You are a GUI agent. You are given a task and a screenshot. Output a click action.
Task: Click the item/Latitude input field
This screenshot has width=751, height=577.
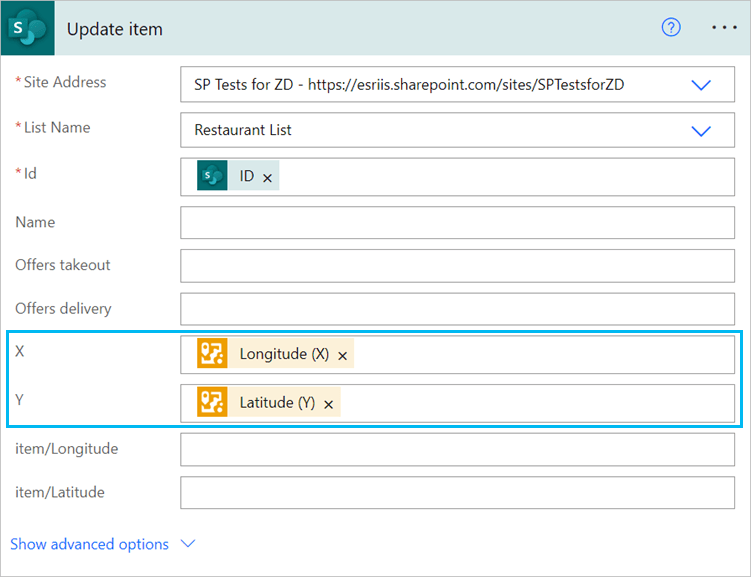(457, 493)
